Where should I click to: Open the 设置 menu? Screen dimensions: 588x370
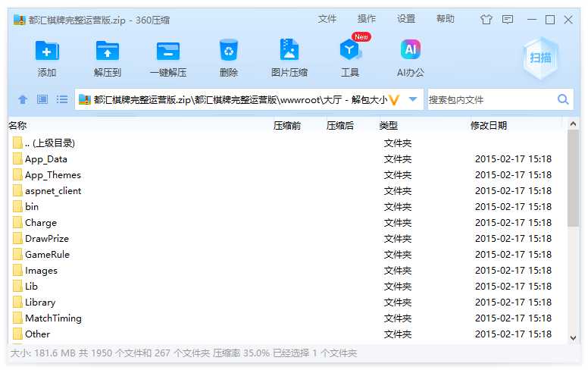point(406,19)
